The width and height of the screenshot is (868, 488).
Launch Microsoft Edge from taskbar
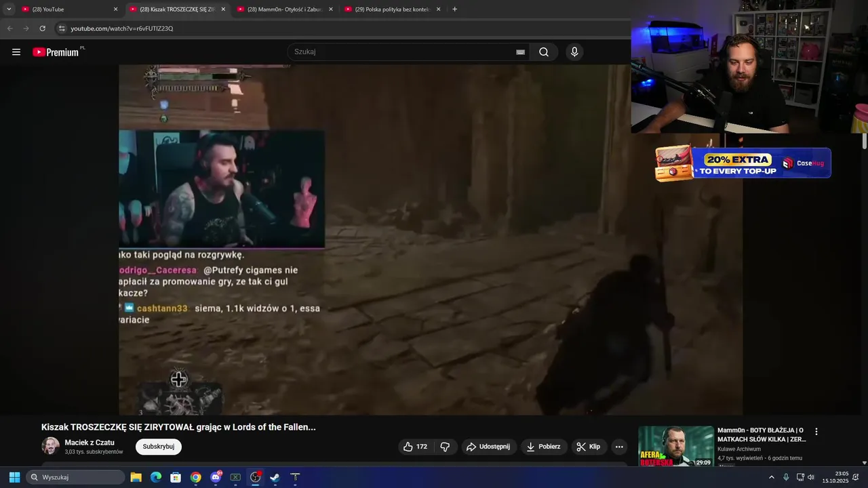click(156, 477)
